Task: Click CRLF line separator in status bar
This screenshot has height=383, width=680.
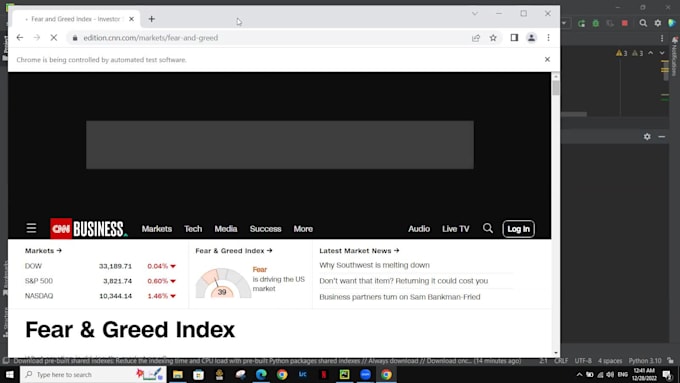Action: coord(561,361)
